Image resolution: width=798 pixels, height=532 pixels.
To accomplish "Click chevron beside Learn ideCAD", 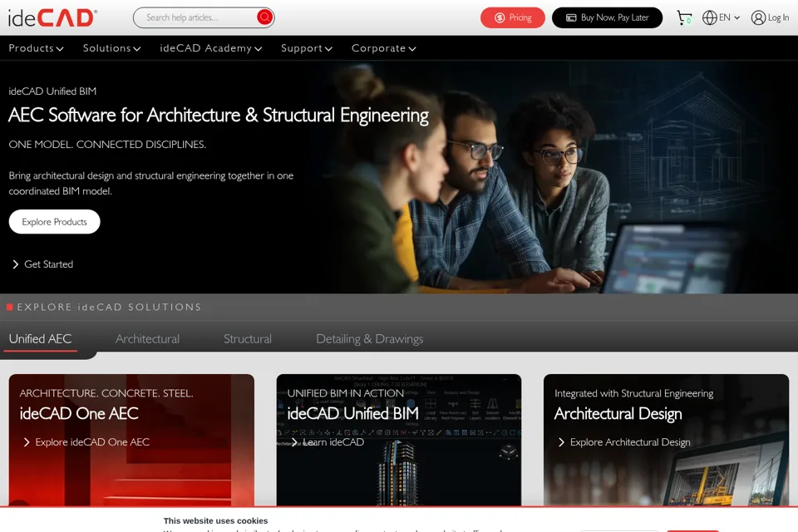I will tap(294, 442).
